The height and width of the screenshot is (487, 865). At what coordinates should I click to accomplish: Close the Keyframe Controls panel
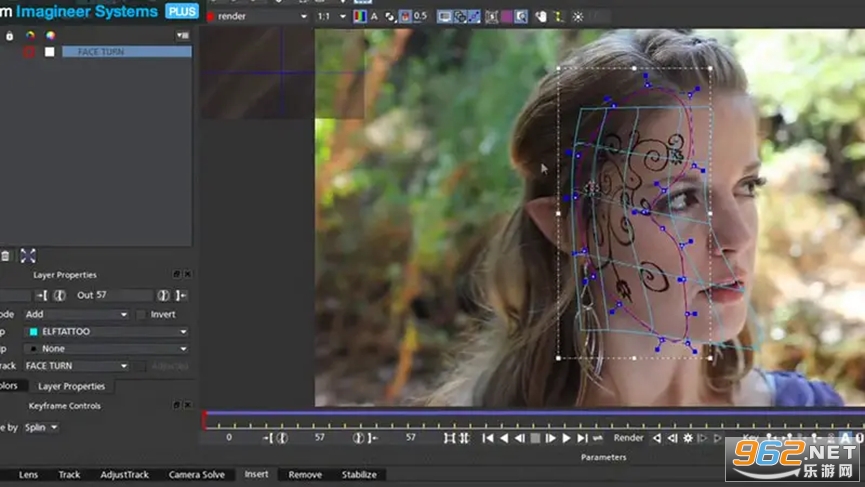pyautogui.click(x=188, y=405)
